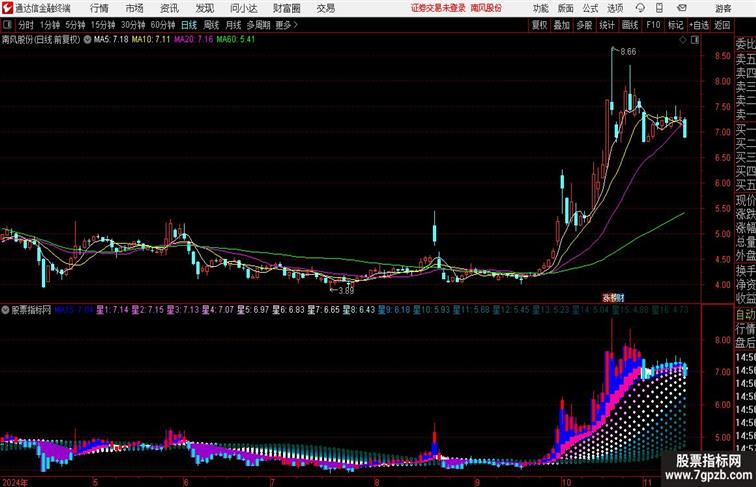Click the MA10: 7.11 indicator value

151,40
